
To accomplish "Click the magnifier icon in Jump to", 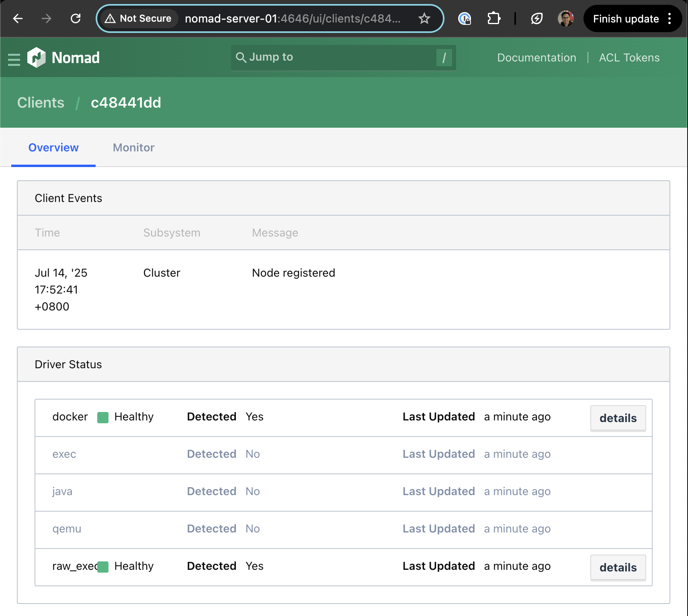I will pyautogui.click(x=241, y=57).
